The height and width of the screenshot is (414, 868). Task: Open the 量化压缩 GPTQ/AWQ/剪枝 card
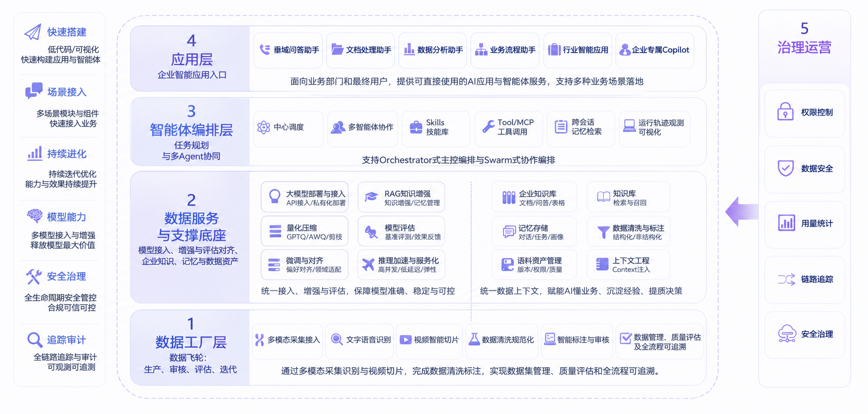click(x=304, y=231)
